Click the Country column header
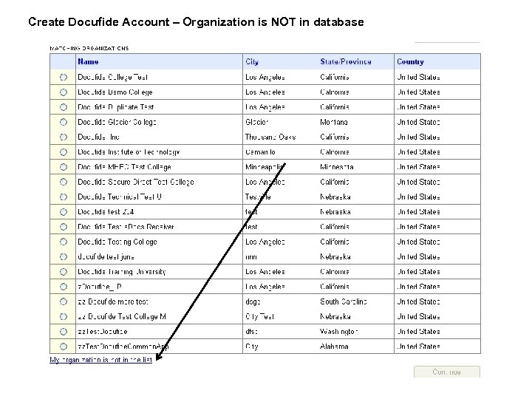Viewport: 532px width, 399px height. (x=410, y=62)
